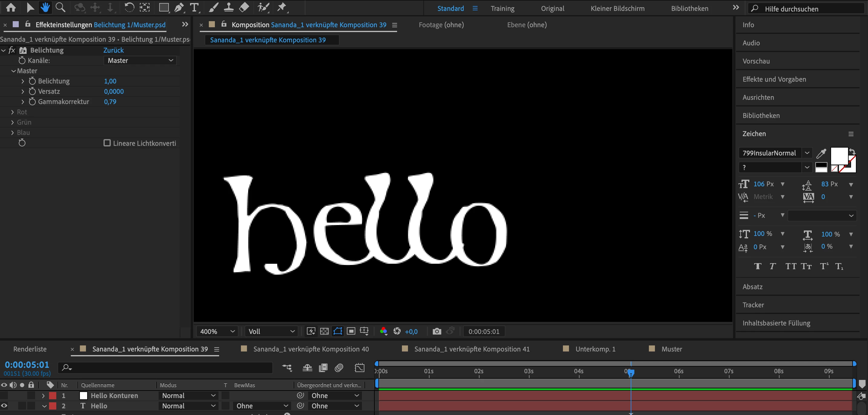This screenshot has height=415, width=868.
Task: Open the Kanäle Master dropdown
Action: coord(140,60)
